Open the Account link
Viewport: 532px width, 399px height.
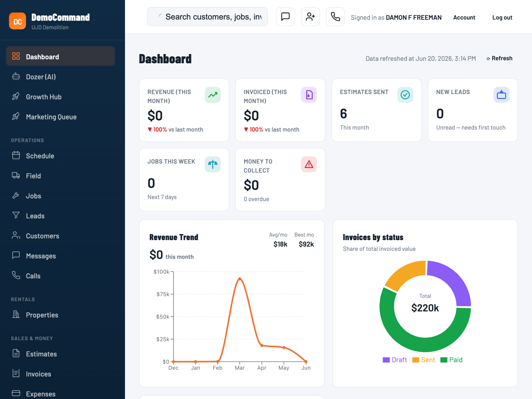pyautogui.click(x=464, y=17)
